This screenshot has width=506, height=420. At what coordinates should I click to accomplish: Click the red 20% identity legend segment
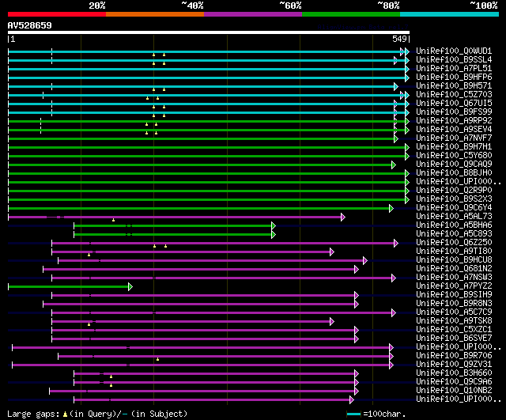(57, 14)
